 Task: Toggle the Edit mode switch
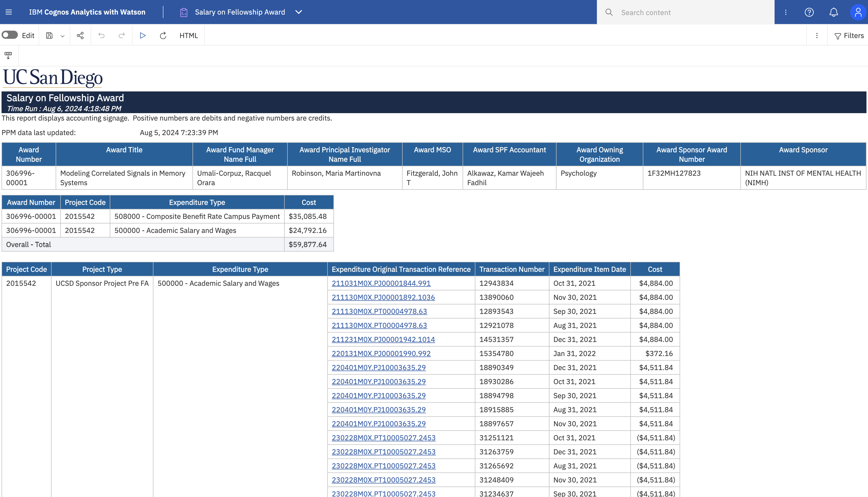(9, 35)
